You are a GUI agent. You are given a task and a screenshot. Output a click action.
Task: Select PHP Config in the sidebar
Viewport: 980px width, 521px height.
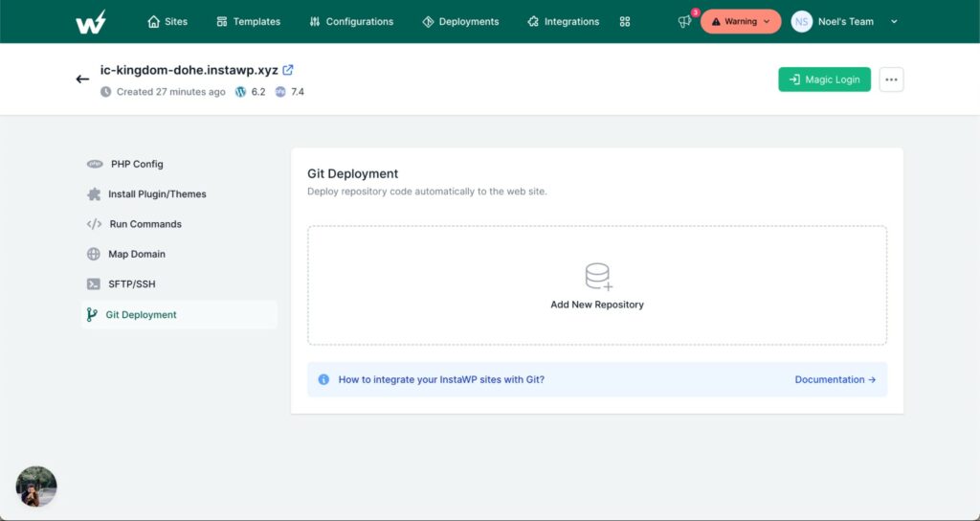[179, 164]
